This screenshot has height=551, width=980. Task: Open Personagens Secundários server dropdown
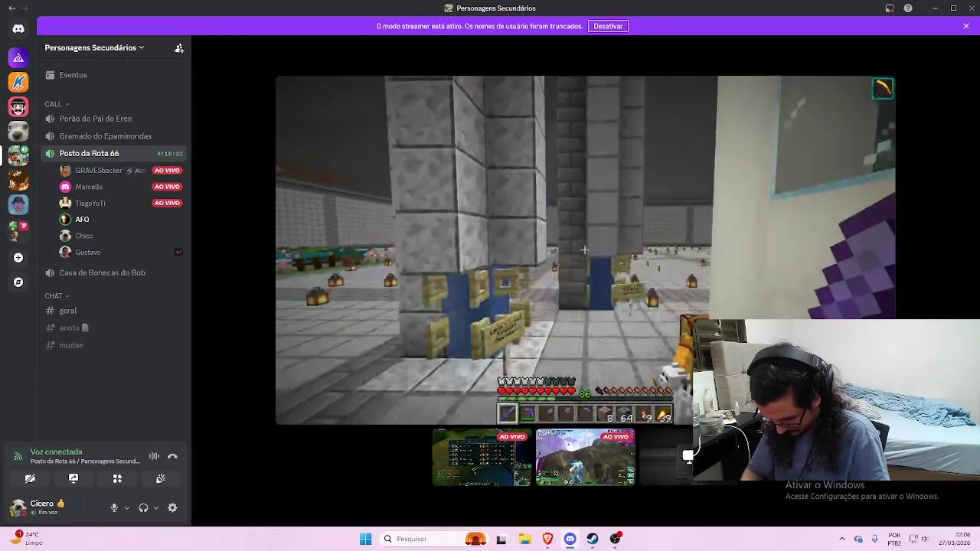point(94,47)
